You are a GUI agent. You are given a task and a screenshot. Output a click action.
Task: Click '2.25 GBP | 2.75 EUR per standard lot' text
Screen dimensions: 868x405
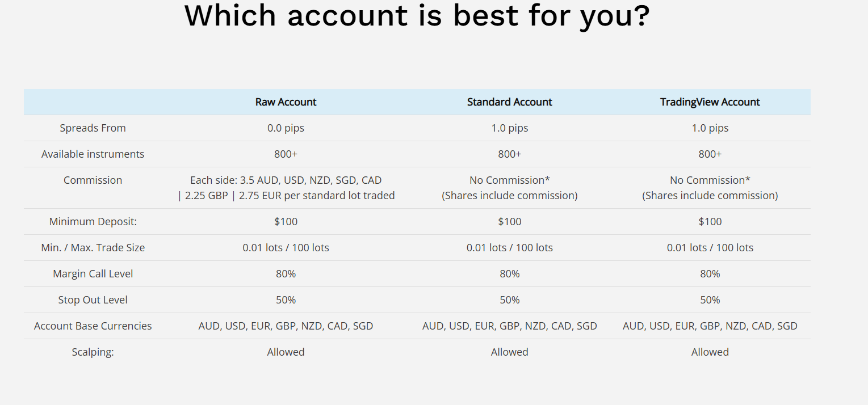[286, 196]
